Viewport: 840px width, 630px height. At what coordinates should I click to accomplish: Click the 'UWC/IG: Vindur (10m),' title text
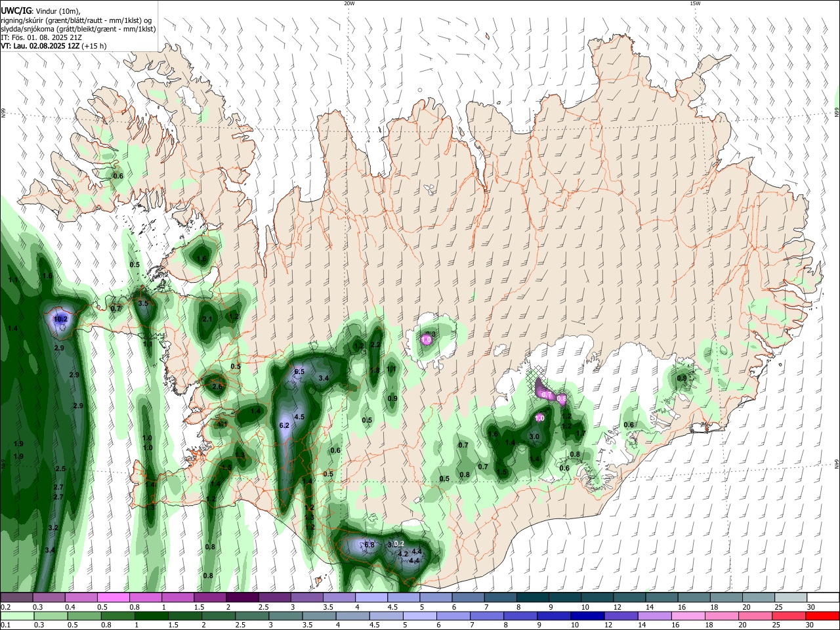[x=41, y=11]
